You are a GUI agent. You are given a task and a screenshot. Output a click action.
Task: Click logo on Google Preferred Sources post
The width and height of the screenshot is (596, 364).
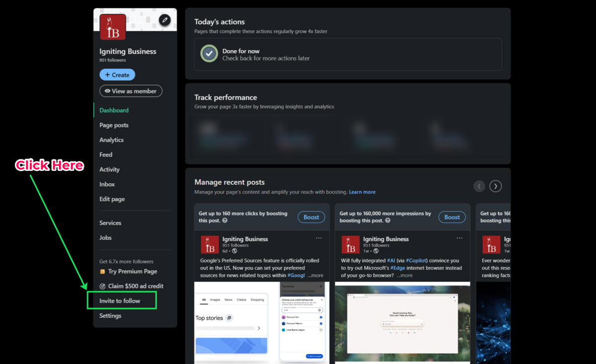(x=210, y=245)
